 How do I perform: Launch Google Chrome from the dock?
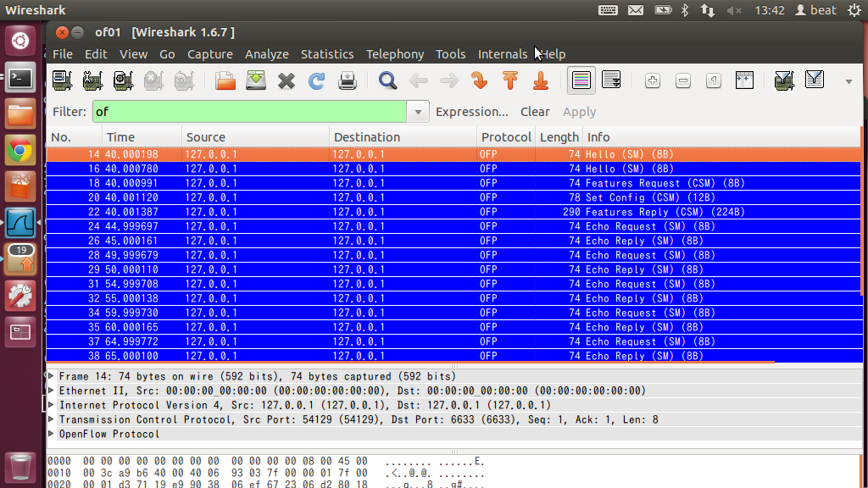[21, 151]
